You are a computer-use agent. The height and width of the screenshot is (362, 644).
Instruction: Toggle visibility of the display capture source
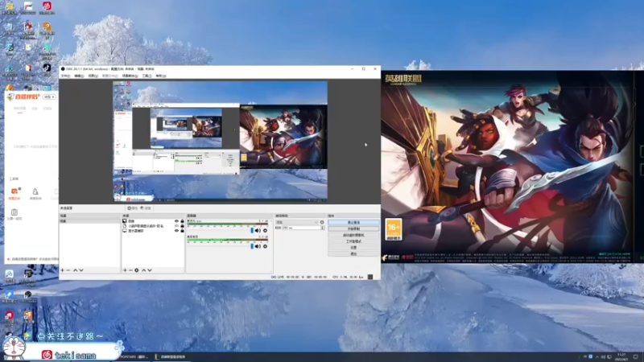pyautogui.click(x=176, y=231)
